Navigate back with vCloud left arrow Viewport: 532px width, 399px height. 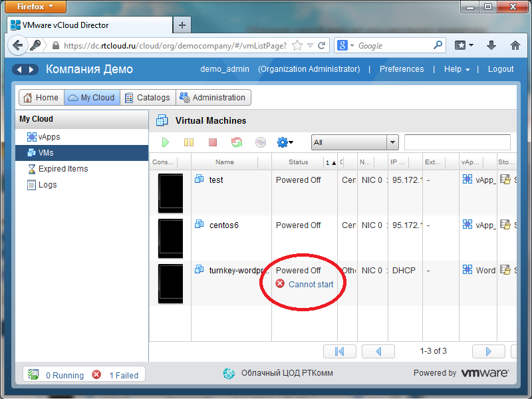[19, 70]
